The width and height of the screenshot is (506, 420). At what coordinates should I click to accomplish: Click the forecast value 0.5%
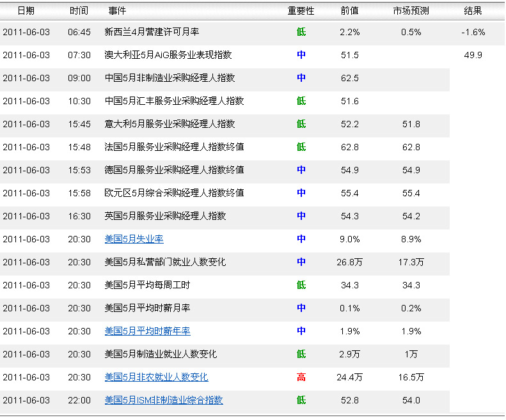pyautogui.click(x=411, y=32)
